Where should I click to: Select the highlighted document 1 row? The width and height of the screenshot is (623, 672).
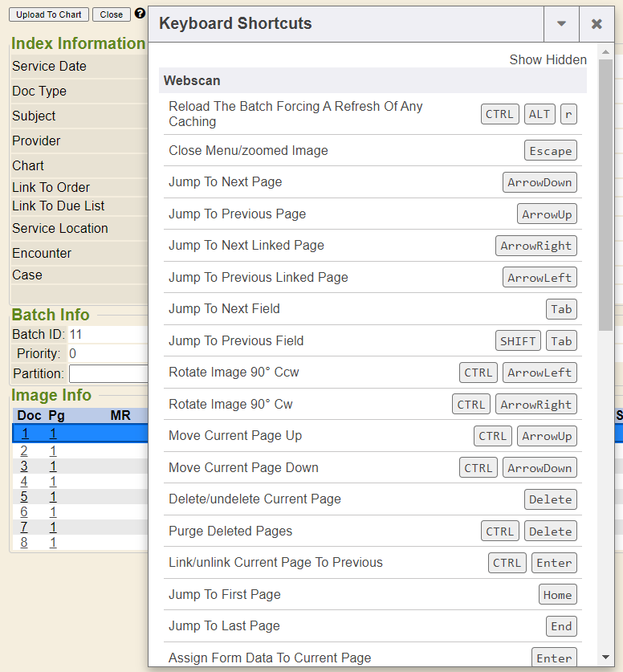point(80,434)
